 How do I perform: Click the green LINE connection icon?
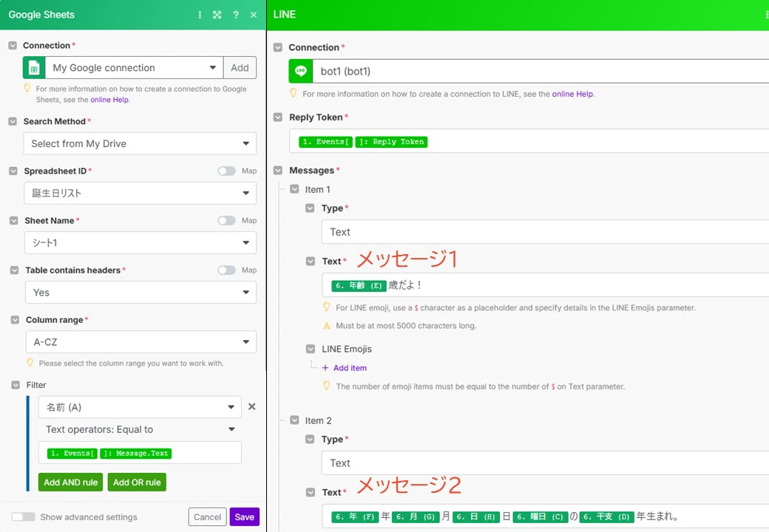[301, 71]
